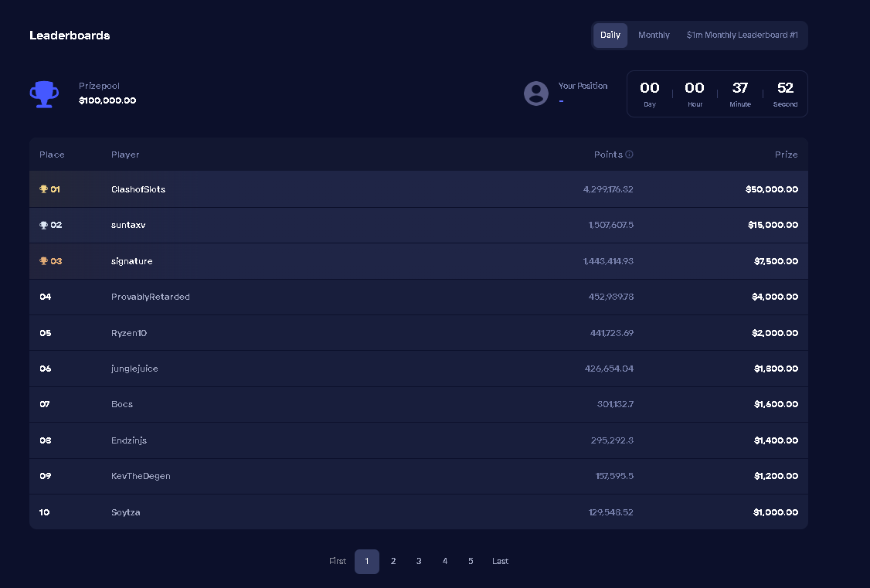This screenshot has width=870, height=588.
Task: Click the $50,000.00 prize
Action: [772, 189]
